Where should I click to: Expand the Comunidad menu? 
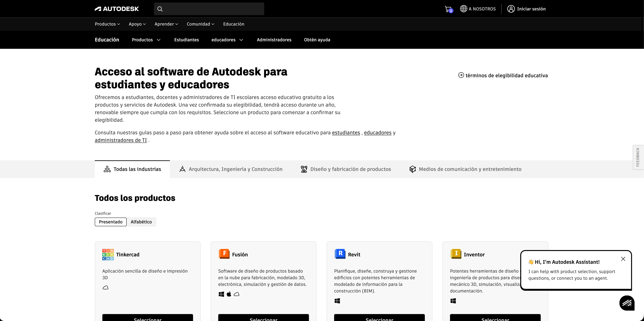pyautogui.click(x=200, y=24)
